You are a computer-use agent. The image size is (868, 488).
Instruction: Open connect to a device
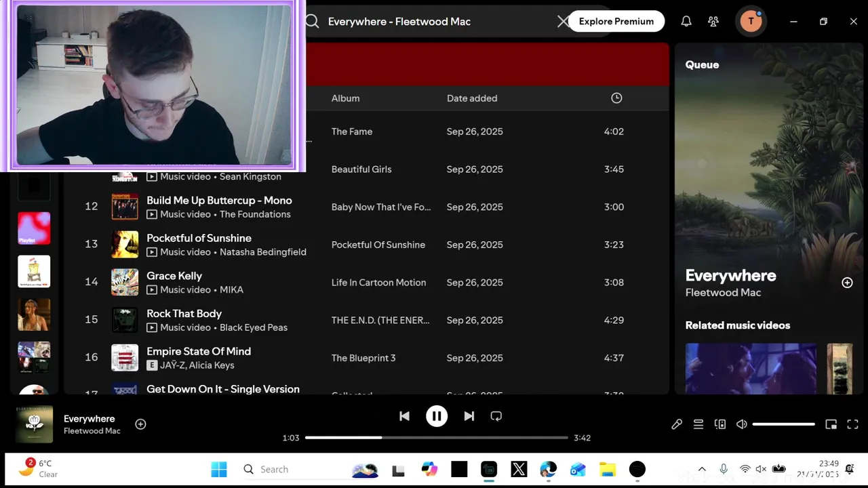(720, 424)
